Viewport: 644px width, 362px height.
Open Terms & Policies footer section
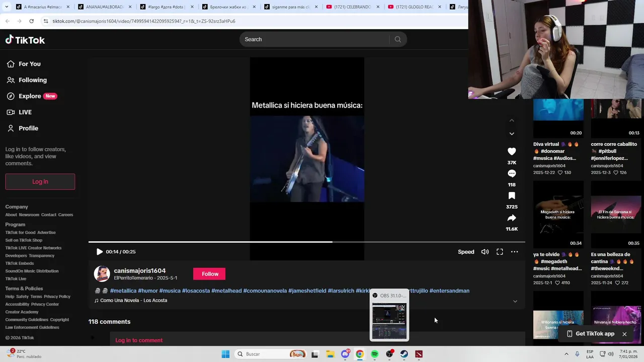point(24,289)
